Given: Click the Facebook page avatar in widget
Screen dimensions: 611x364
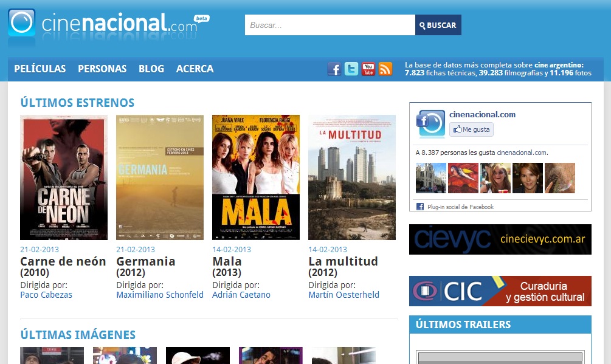Looking at the screenshot, I should pyautogui.click(x=430, y=124).
